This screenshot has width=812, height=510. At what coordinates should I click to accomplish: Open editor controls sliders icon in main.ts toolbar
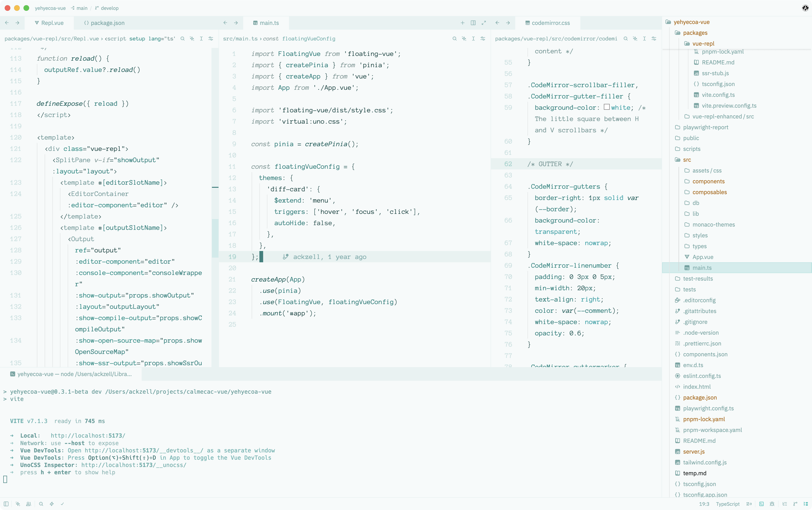(483, 39)
